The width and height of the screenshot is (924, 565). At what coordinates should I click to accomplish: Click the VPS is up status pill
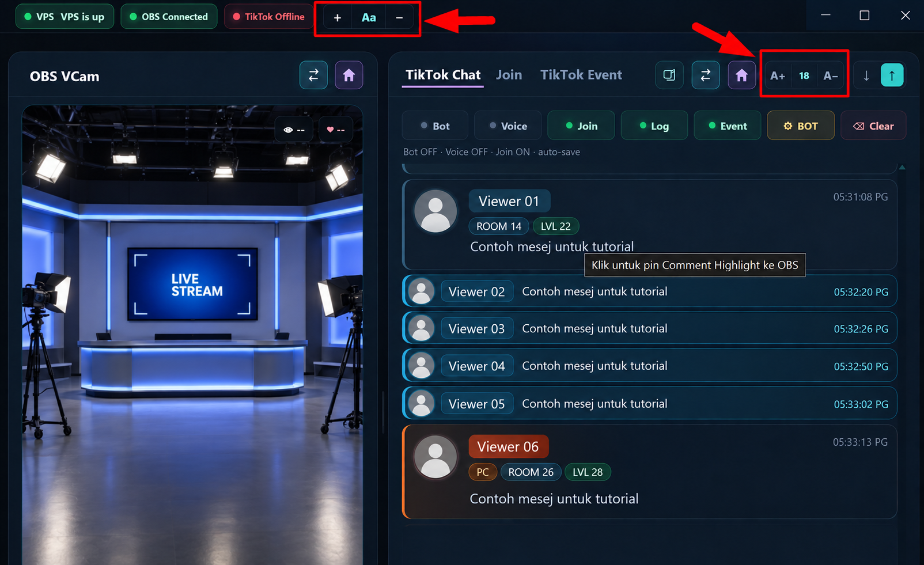pos(65,17)
